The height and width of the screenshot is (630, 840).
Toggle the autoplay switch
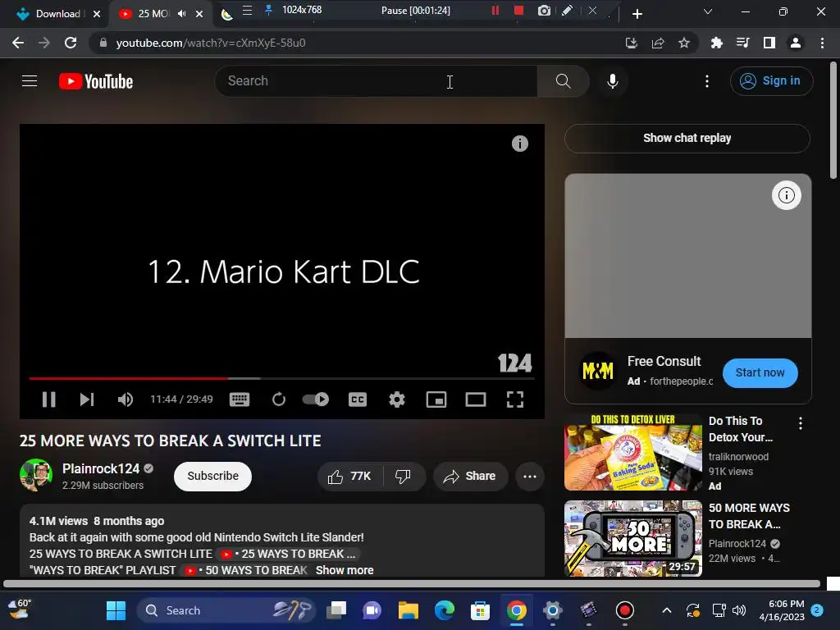(316, 399)
